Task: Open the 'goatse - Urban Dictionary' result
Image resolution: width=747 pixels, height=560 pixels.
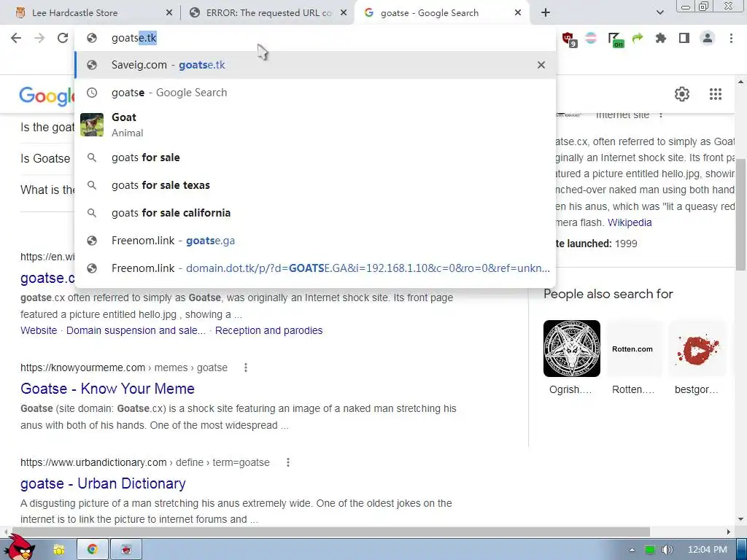Action: click(103, 483)
